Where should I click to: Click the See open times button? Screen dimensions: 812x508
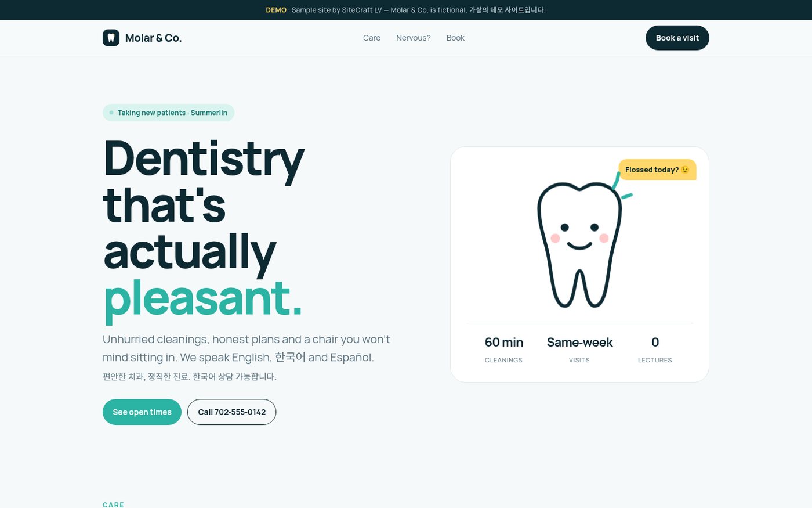click(x=142, y=412)
